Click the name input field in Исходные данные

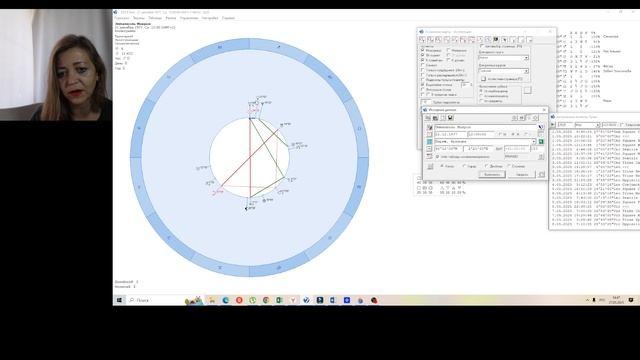[485, 127]
